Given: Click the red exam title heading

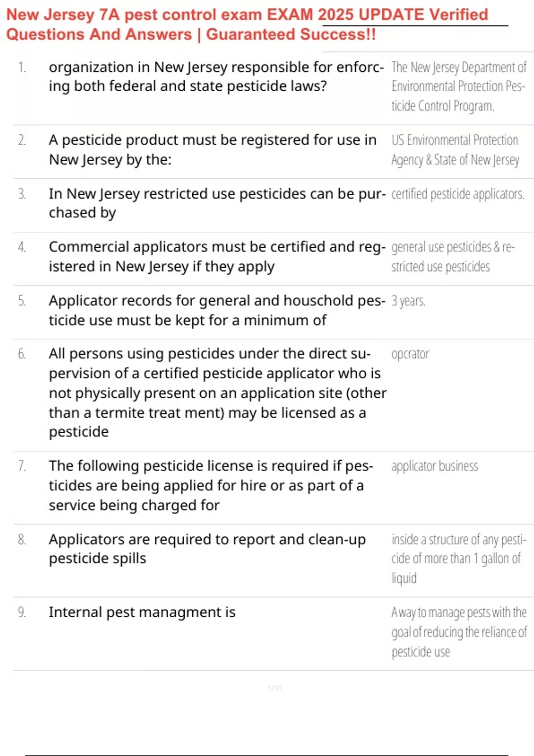Looking at the screenshot, I should pos(247,24).
